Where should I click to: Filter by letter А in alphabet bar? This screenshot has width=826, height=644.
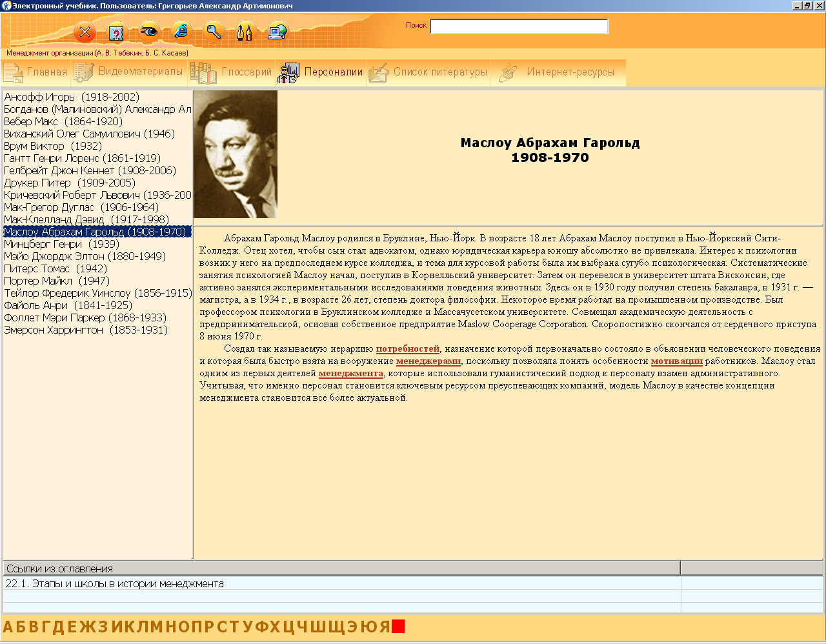click(8, 627)
